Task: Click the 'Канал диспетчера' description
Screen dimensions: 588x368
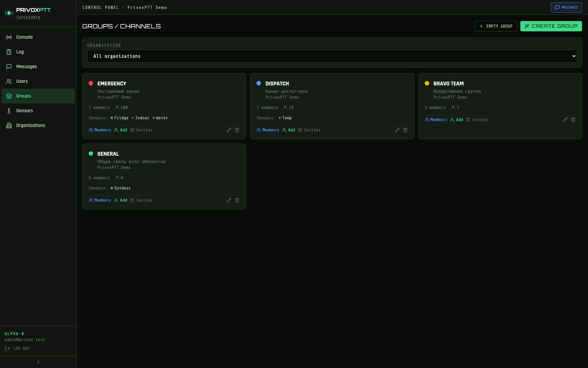Action: [x=286, y=91]
